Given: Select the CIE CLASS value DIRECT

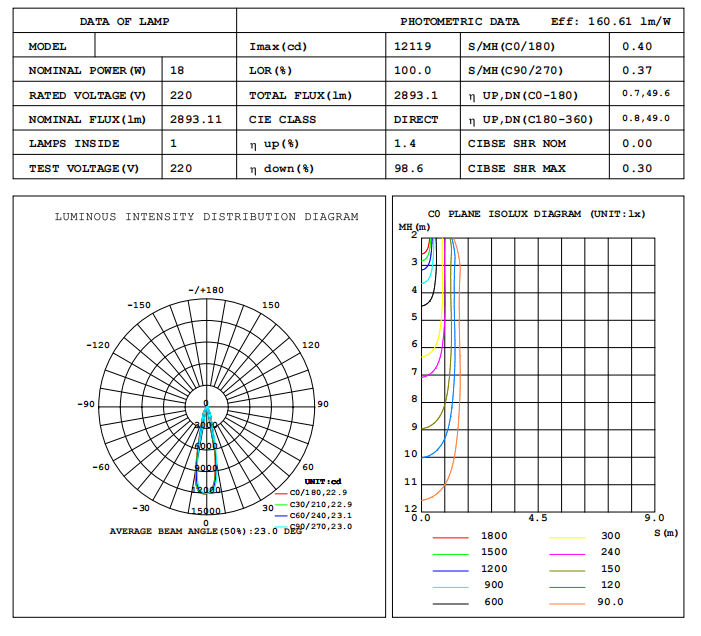Looking at the screenshot, I should (416, 120).
